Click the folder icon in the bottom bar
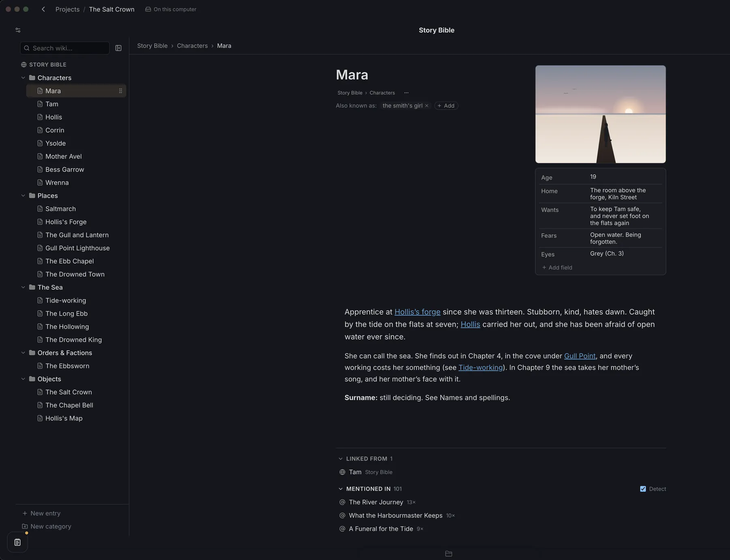The image size is (730, 560). [449, 554]
